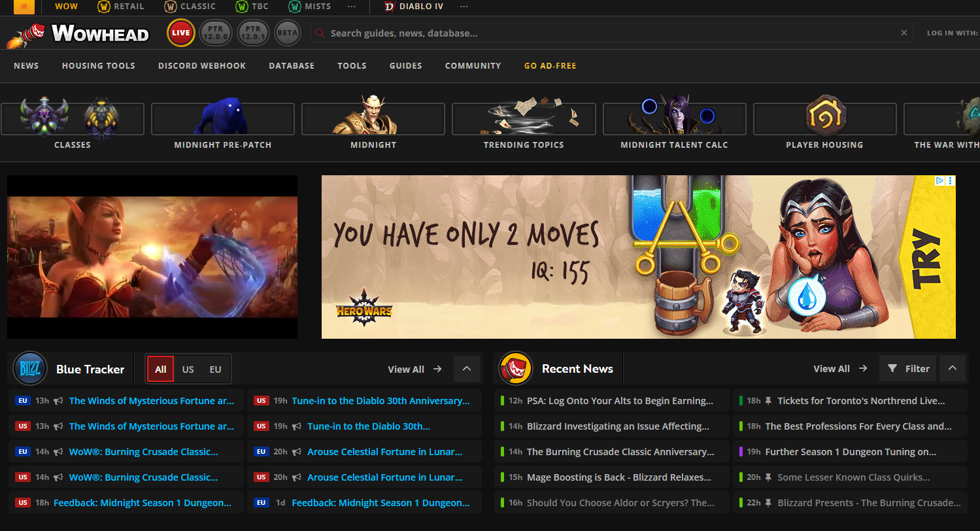Click pin icon on 'Tickets for Toronto's Northrend Live' row
The width and height of the screenshot is (980, 531).
[769, 401]
